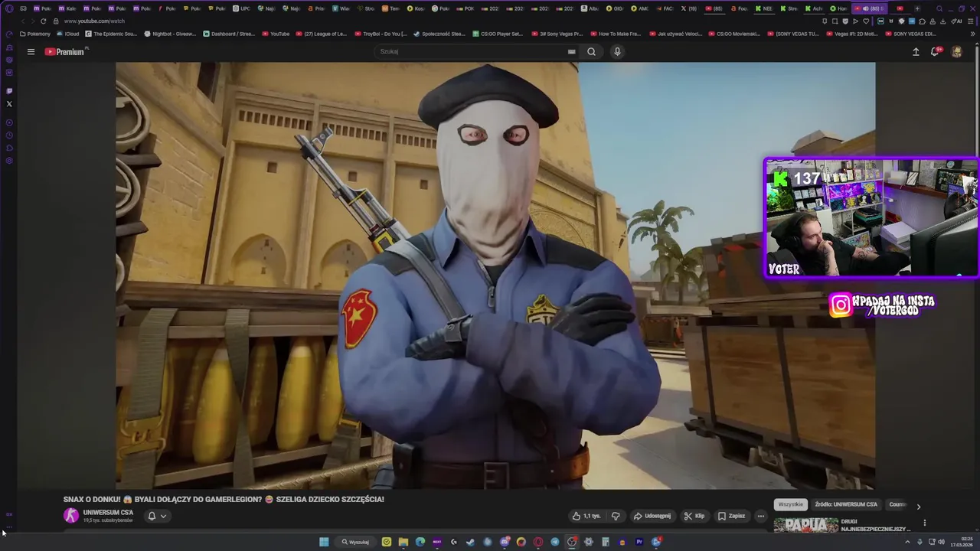
Task: Open X in the Opera GX sidebar
Action: pos(9,103)
